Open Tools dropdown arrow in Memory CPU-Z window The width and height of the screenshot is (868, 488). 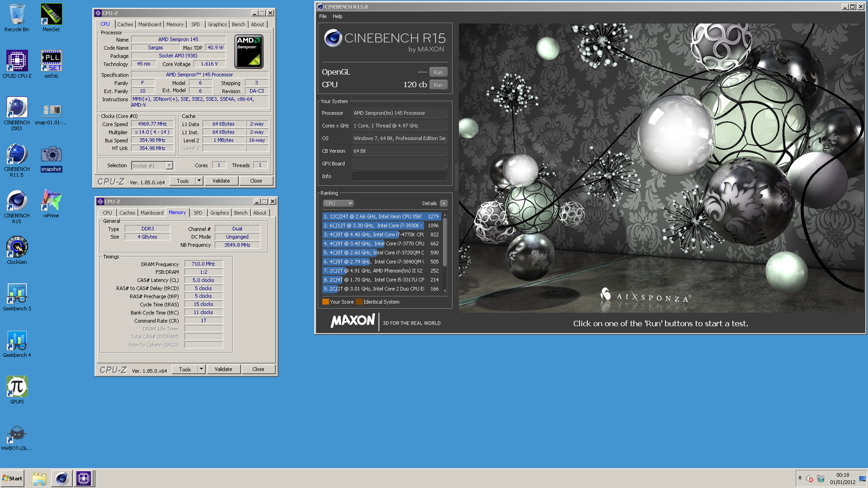pos(201,369)
